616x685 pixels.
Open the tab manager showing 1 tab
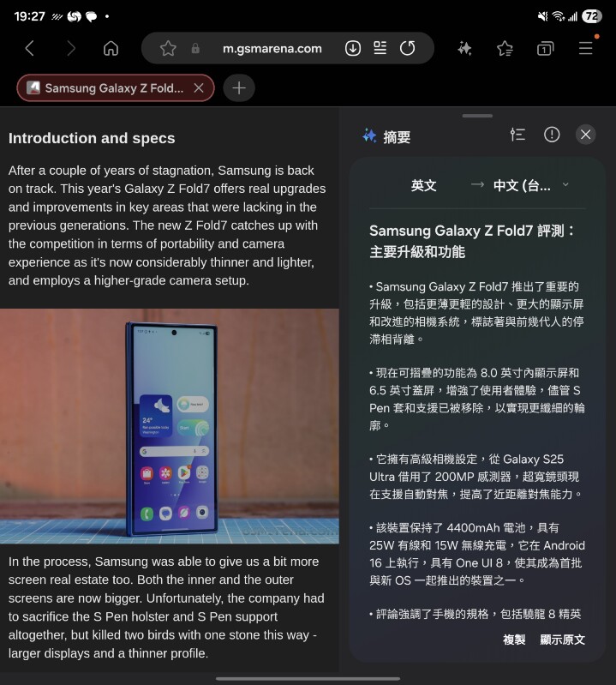point(545,48)
